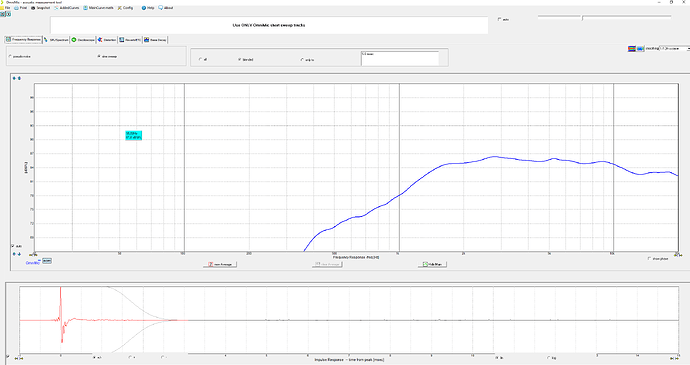The width and height of the screenshot is (690, 365).
Task: Click the up arrow below the dB axis
Action: tap(14, 254)
